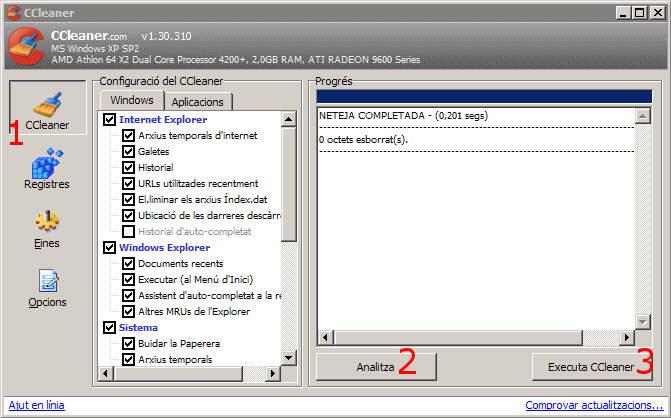The image size is (671, 418).
Task: Click the v1.30.310 version text
Action: click(166, 36)
